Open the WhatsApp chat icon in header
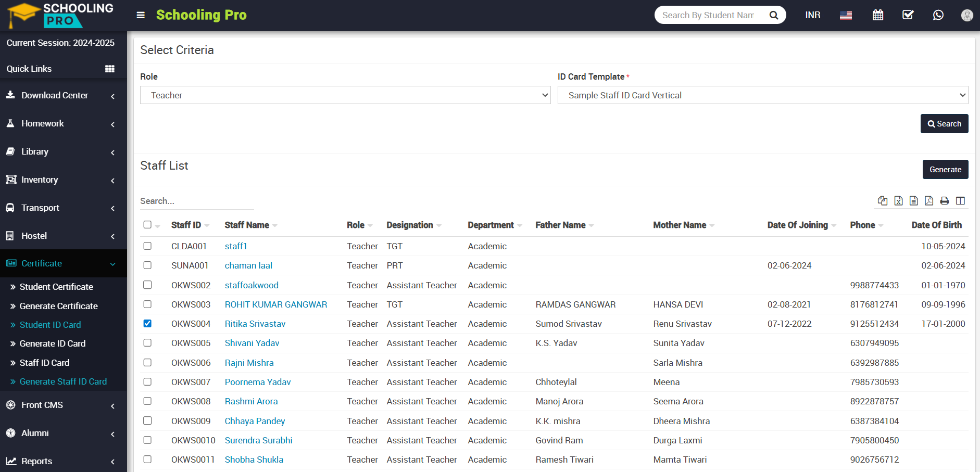Image resolution: width=980 pixels, height=472 pixels. click(x=938, y=15)
